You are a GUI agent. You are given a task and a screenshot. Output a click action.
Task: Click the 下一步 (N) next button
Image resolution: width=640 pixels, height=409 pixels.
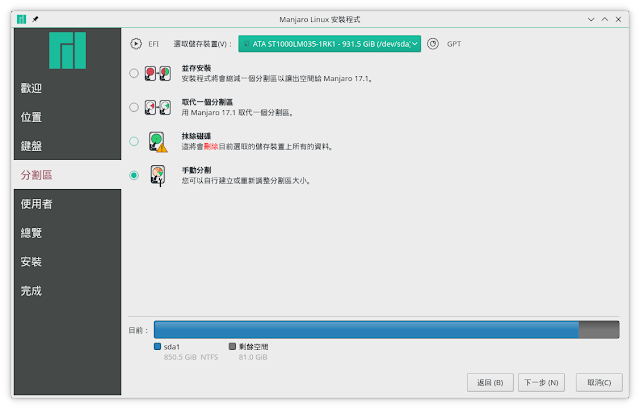point(541,382)
